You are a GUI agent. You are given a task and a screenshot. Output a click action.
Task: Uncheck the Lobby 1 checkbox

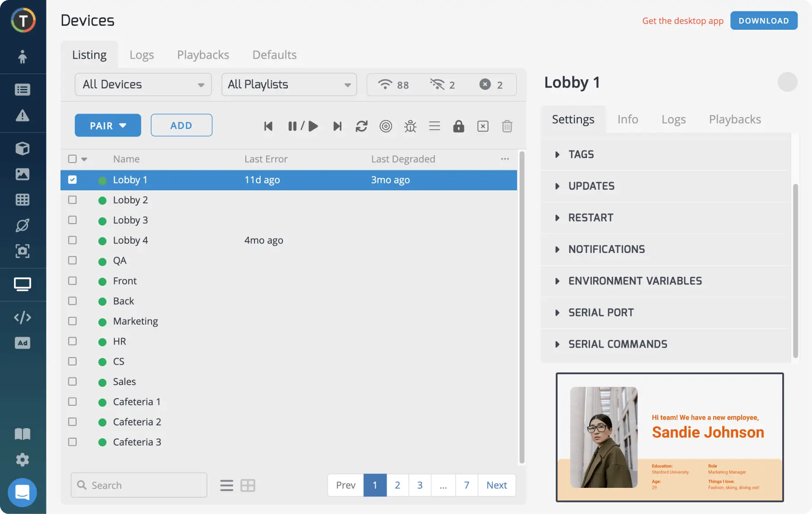coord(72,180)
